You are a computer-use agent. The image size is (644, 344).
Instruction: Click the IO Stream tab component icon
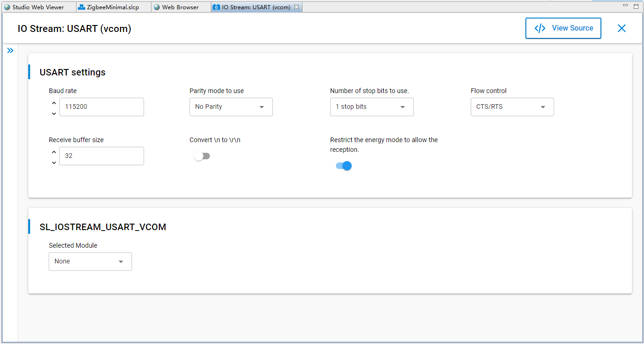(x=216, y=7)
